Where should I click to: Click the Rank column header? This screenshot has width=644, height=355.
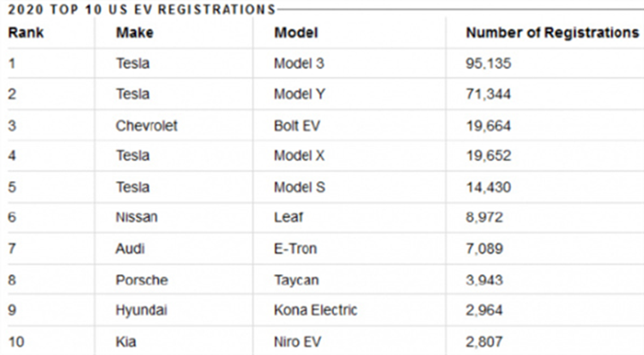[x=26, y=33]
